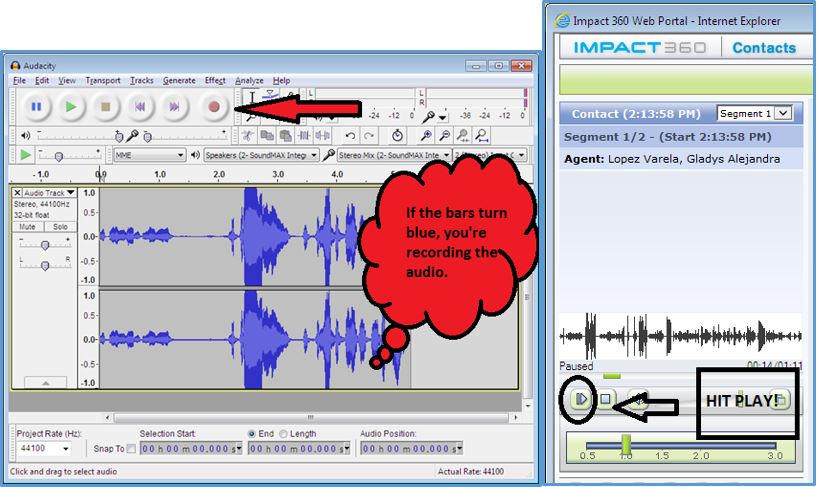The height and width of the screenshot is (487, 817).
Task: Open the Help menu
Action: 281,81
